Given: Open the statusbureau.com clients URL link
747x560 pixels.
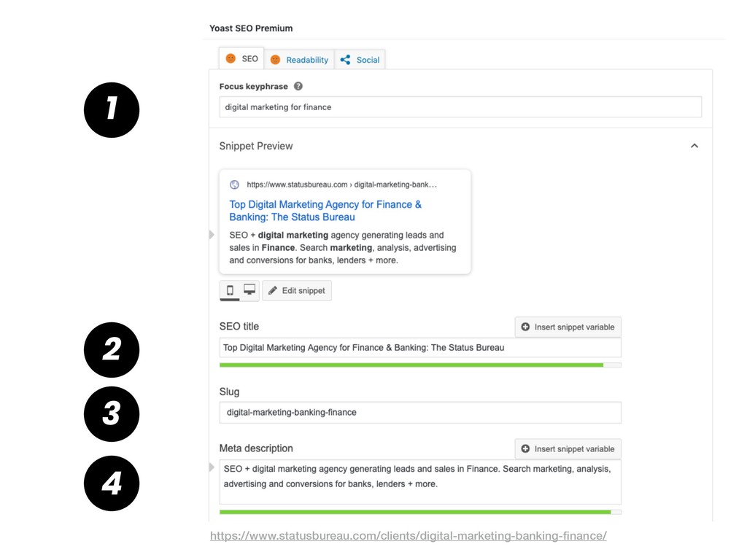Looking at the screenshot, I should (x=409, y=536).
